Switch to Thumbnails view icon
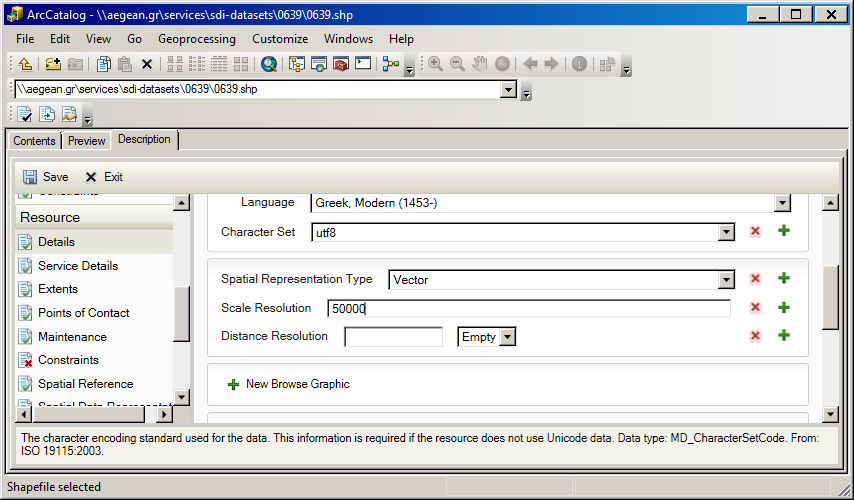This screenshot has width=854, height=500. 241,64
